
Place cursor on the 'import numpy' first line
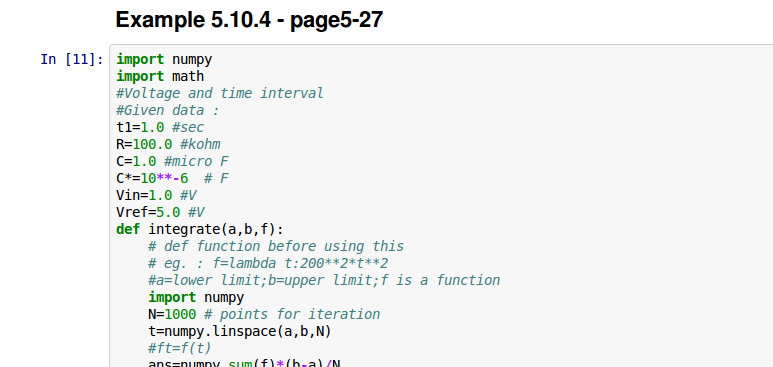(x=164, y=60)
